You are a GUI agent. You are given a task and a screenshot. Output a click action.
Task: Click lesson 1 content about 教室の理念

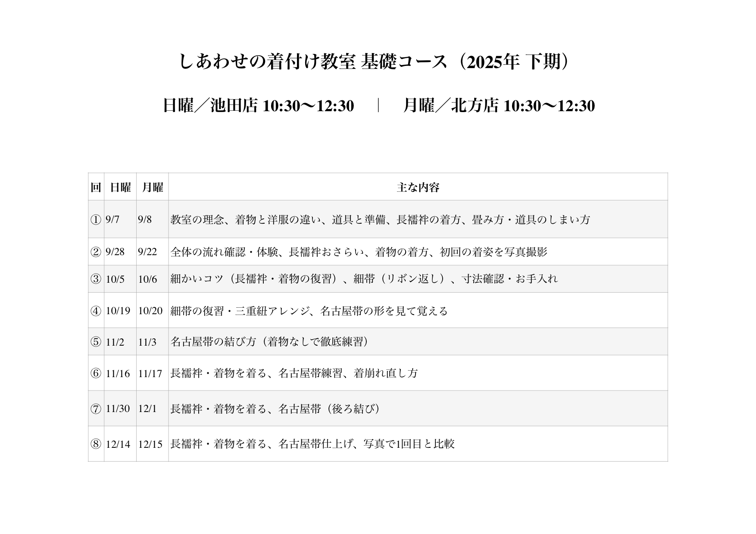point(380,220)
